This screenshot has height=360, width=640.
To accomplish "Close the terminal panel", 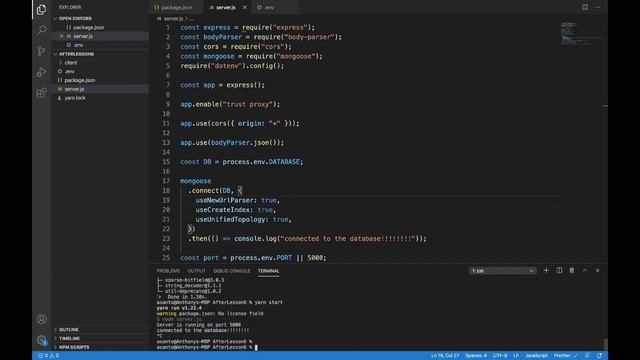I will [598, 270].
